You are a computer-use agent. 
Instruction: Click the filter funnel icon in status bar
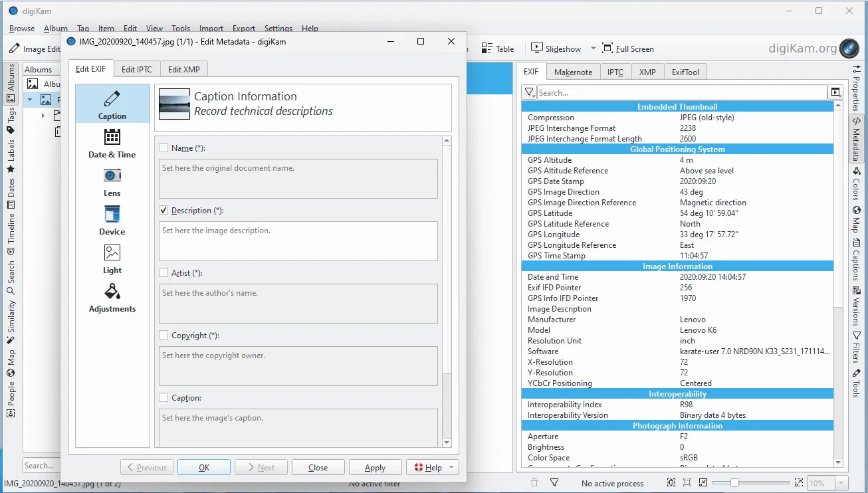(x=554, y=483)
